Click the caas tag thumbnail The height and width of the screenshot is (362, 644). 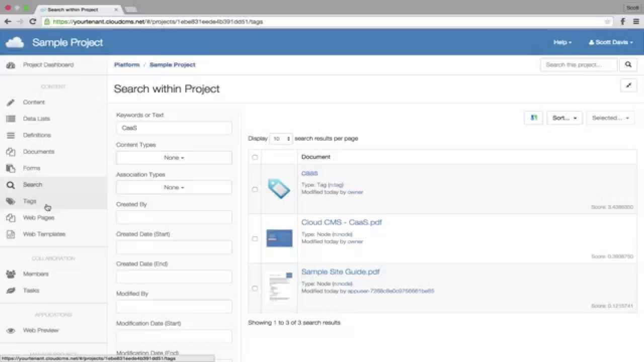279,189
